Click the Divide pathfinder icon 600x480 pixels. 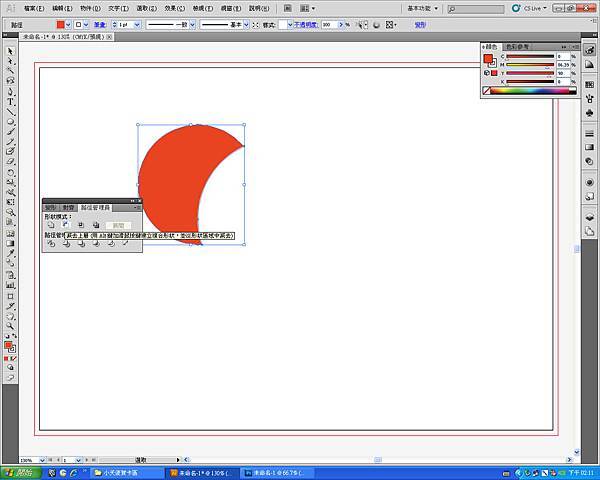pyautogui.click(x=51, y=243)
